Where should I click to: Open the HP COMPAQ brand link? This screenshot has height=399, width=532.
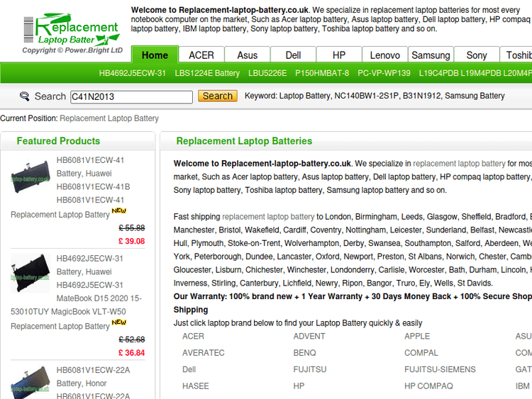428,386
